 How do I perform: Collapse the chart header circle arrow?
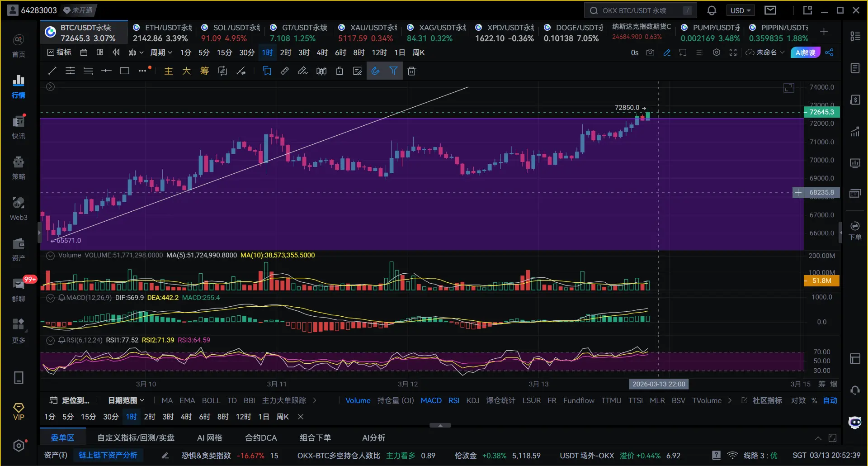(51, 86)
